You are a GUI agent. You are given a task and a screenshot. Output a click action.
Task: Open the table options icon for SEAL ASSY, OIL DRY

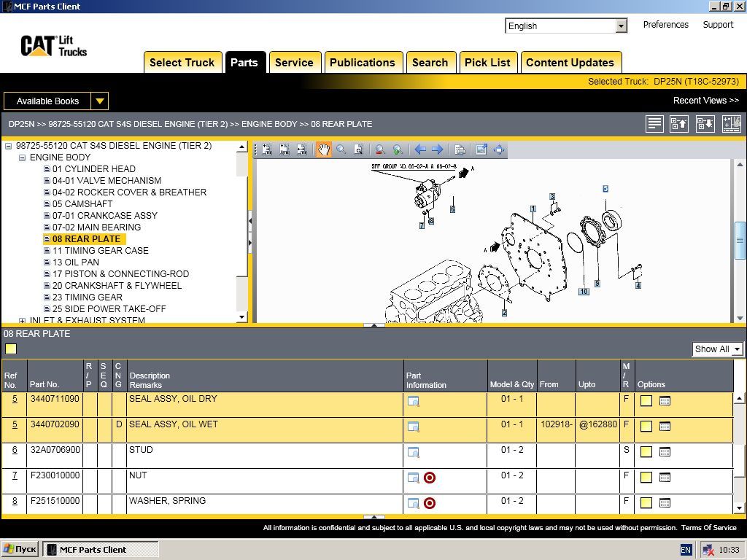coord(665,400)
